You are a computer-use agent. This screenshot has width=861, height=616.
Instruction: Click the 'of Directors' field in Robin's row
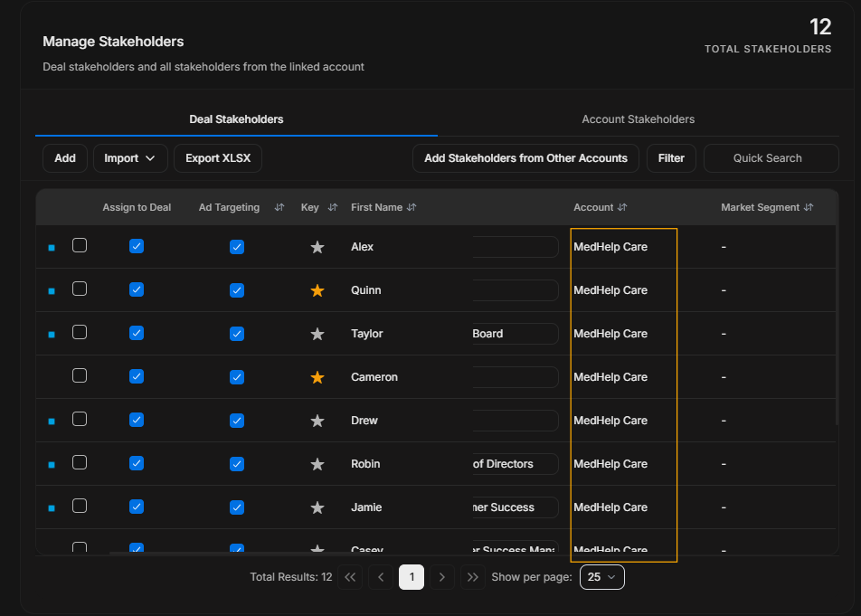coord(516,464)
